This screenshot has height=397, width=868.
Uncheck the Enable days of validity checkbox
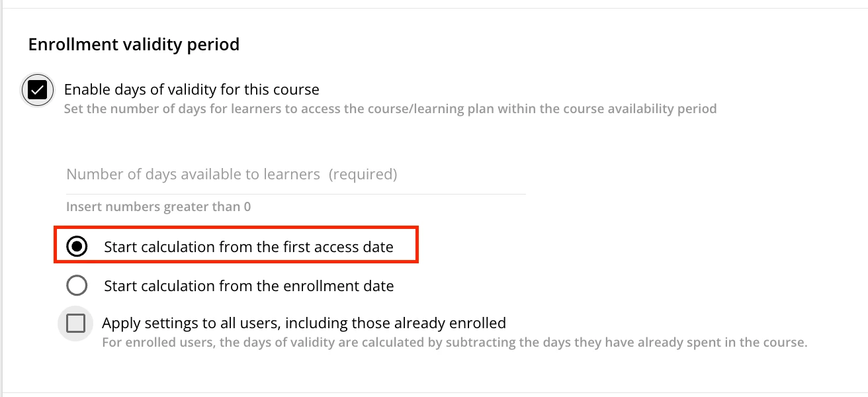pyautogui.click(x=38, y=90)
